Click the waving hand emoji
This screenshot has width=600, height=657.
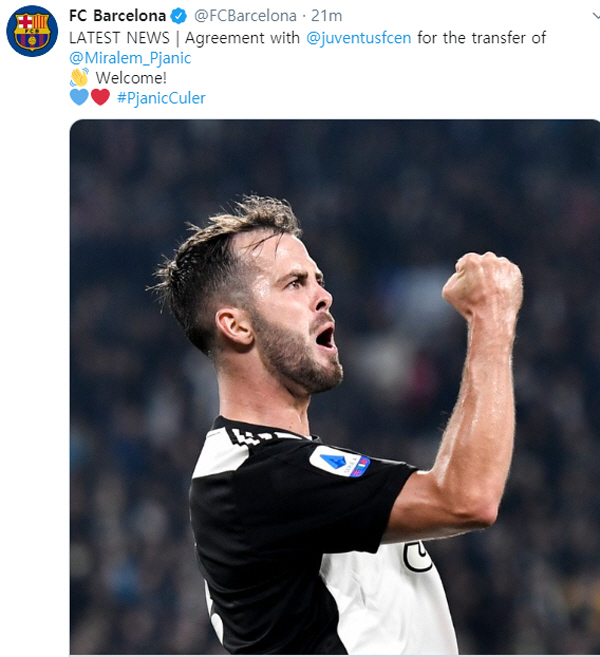pyautogui.click(x=79, y=77)
